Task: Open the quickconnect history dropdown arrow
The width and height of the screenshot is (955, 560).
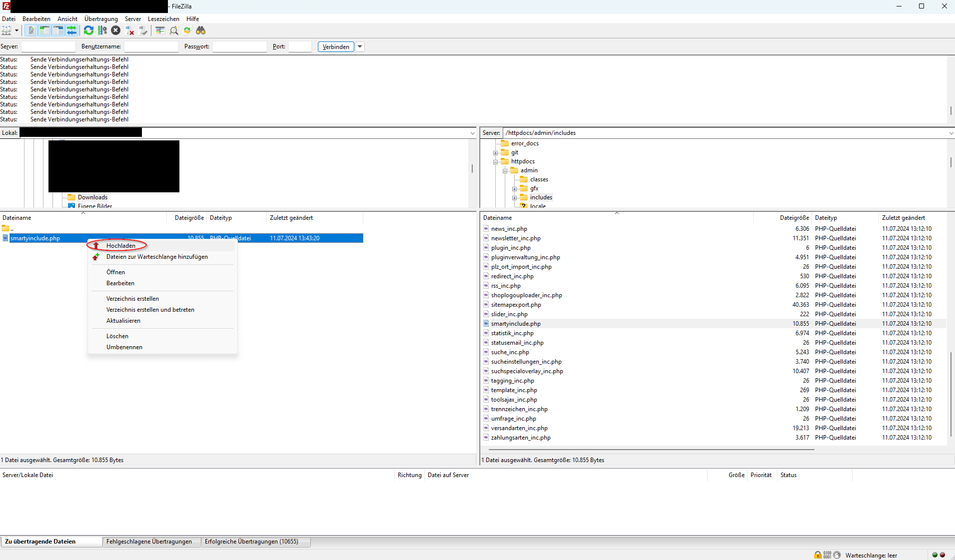Action: point(360,46)
